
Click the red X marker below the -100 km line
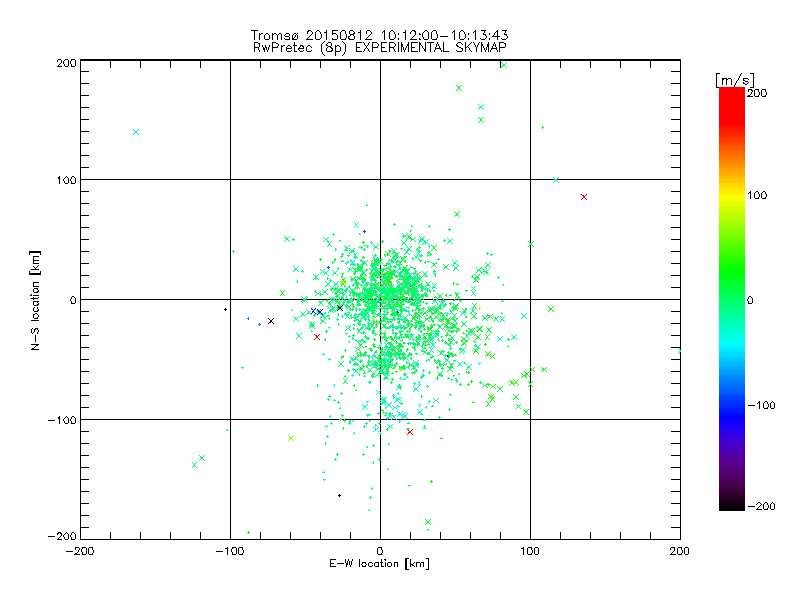[410, 432]
